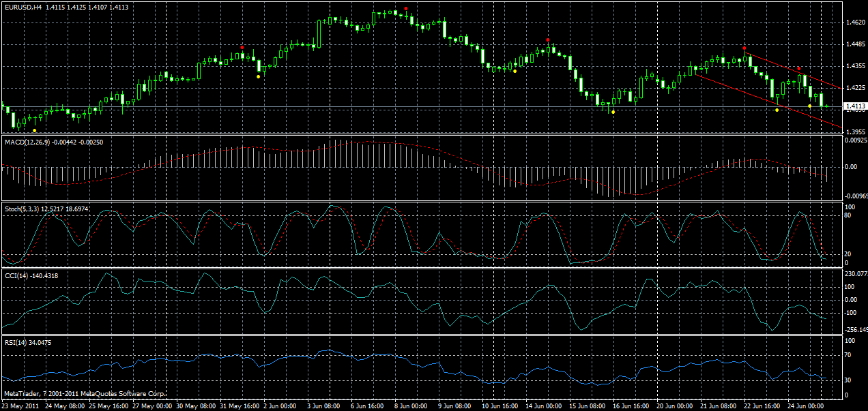Image resolution: width=868 pixels, height=411 pixels.
Task: Click the EURUSD,H4 chart title label
Action: [23, 7]
